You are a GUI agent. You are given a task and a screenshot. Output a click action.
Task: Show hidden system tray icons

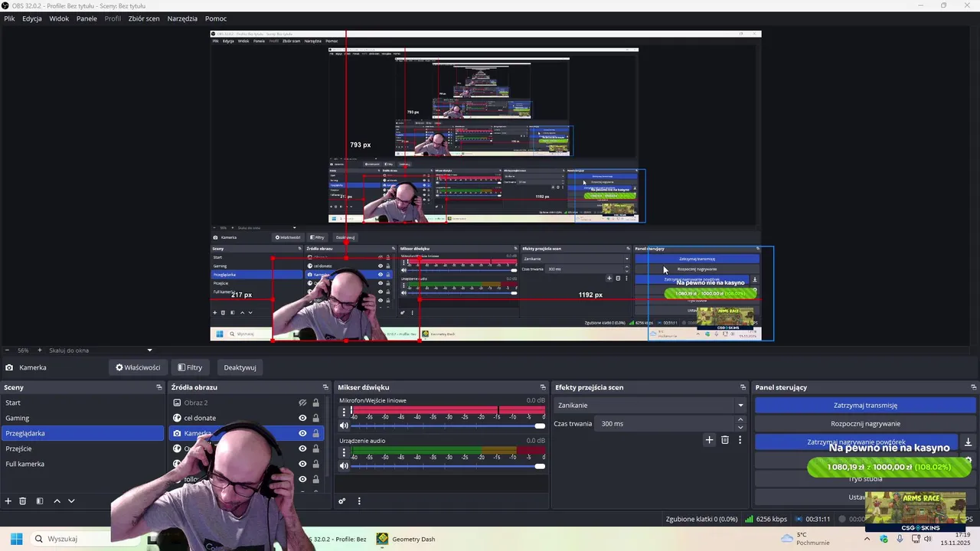coord(867,539)
